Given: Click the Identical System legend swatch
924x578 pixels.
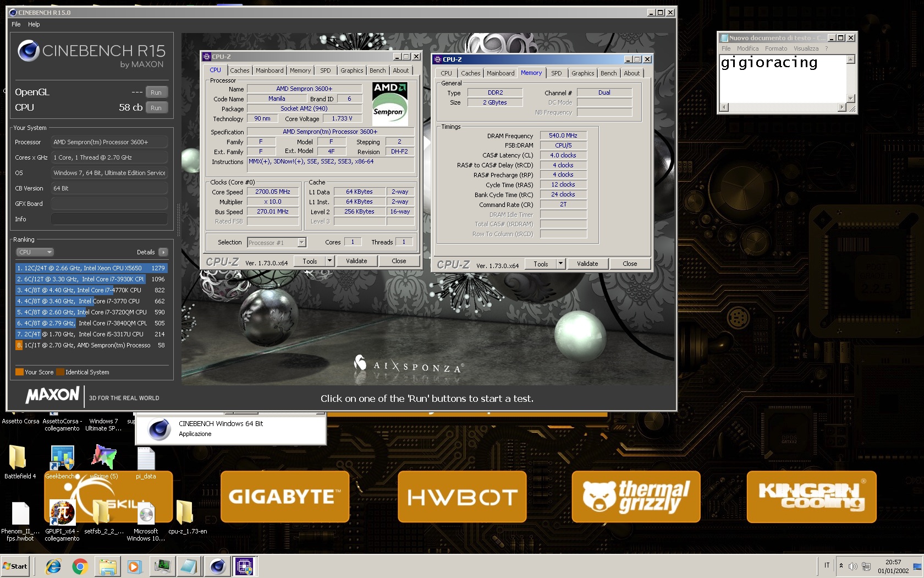Looking at the screenshot, I should pyautogui.click(x=60, y=372).
